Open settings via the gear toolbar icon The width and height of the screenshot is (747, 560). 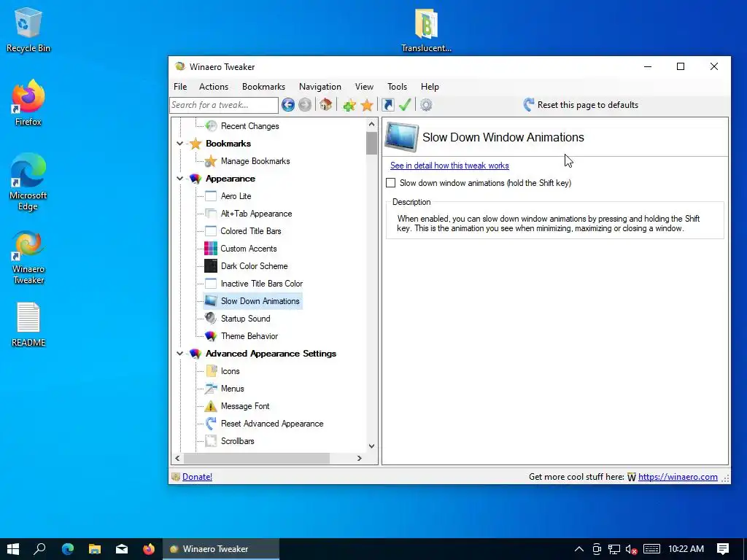(426, 105)
